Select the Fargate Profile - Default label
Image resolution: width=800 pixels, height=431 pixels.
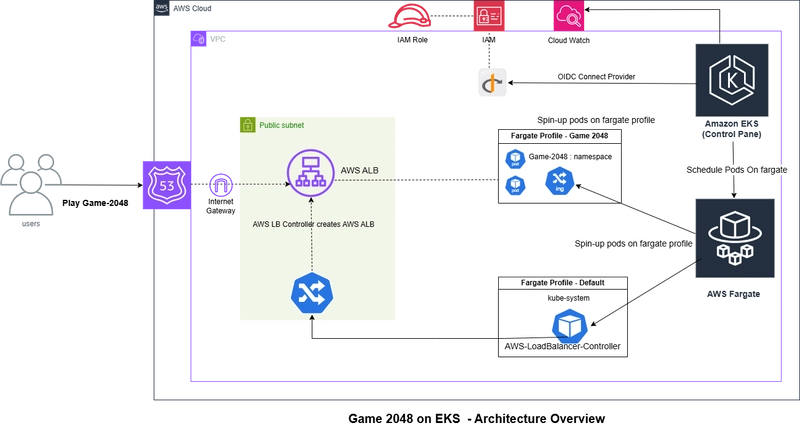pos(563,283)
